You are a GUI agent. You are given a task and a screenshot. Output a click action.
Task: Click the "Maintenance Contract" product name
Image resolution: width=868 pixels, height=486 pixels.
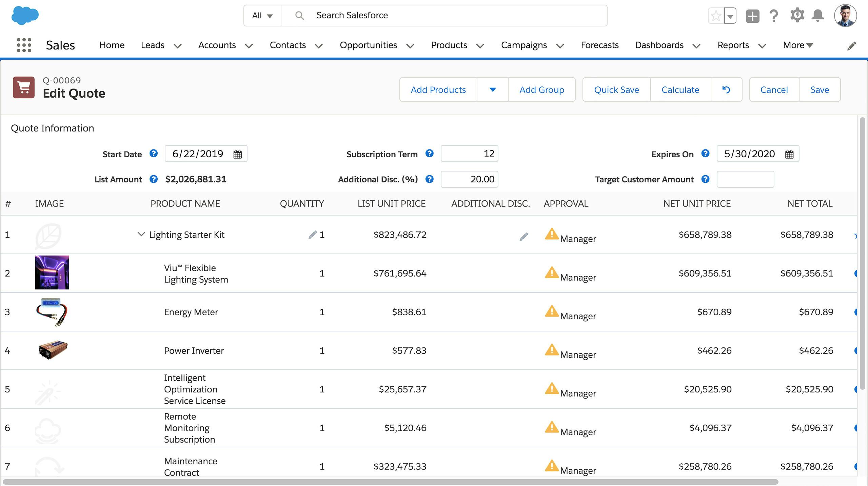click(191, 467)
